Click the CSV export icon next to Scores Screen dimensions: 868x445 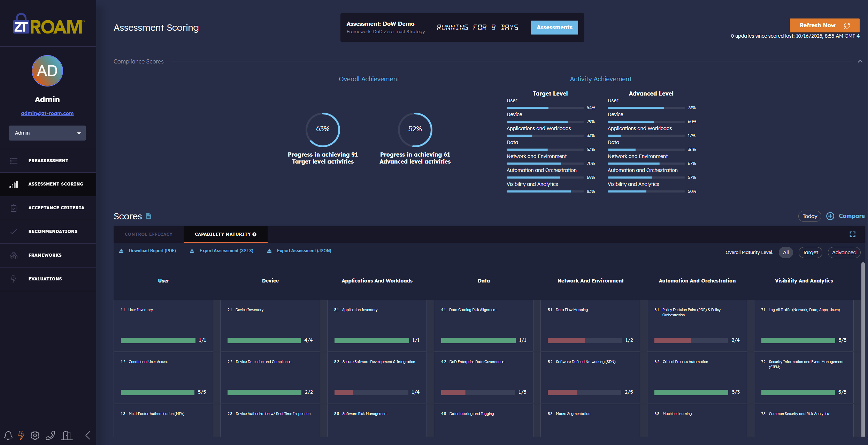149,216
